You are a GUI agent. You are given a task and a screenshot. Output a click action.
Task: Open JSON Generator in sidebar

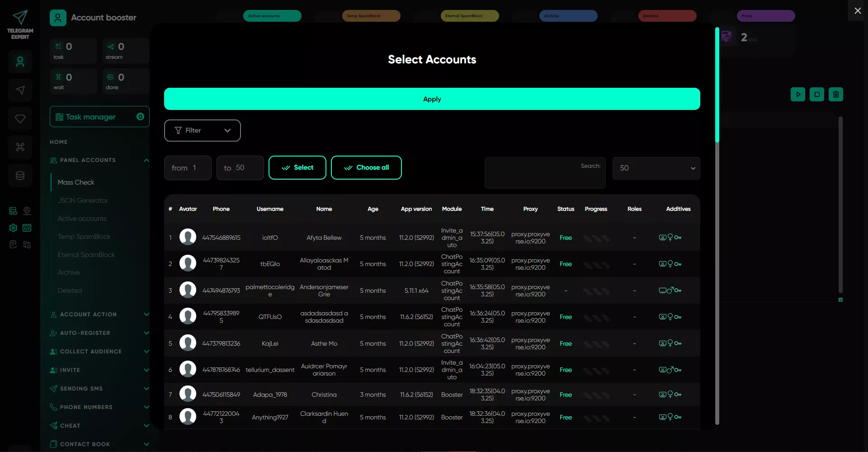click(x=83, y=200)
